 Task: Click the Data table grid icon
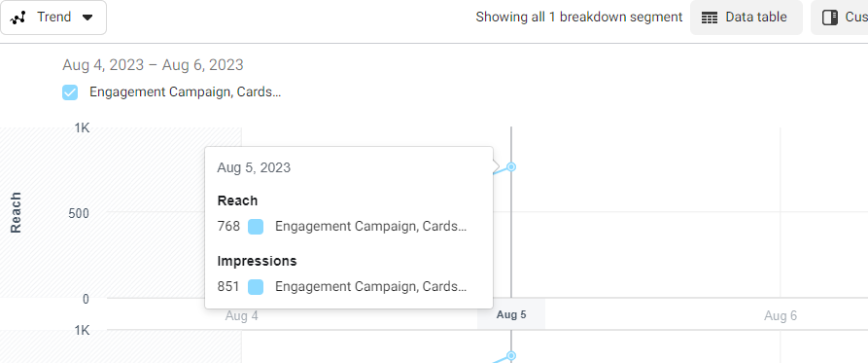click(x=710, y=18)
